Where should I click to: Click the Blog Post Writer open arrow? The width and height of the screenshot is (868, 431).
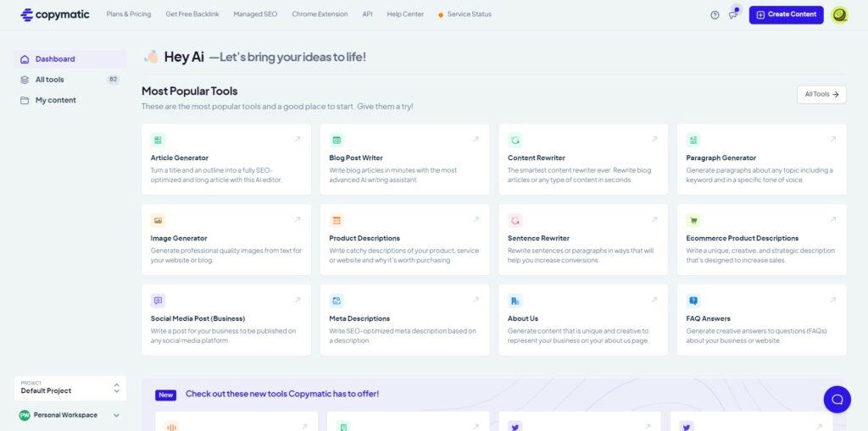point(476,139)
